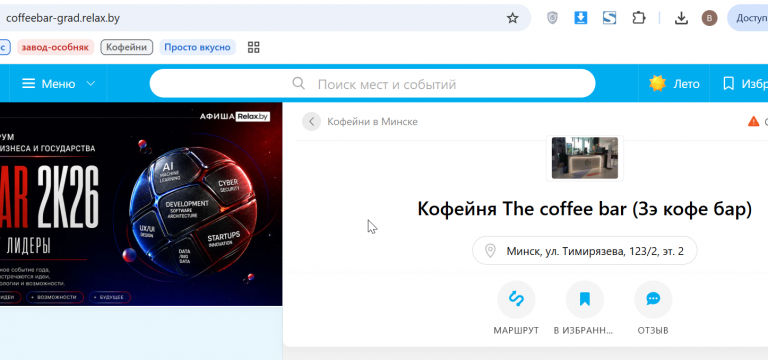The width and height of the screenshot is (768, 360).
Task: Focus the Поиск мест и событий field
Action: [x=372, y=84]
